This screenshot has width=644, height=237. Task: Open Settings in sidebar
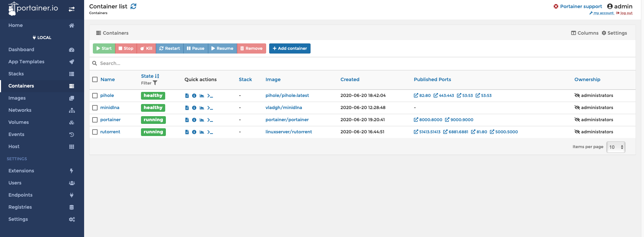point(42,219)
